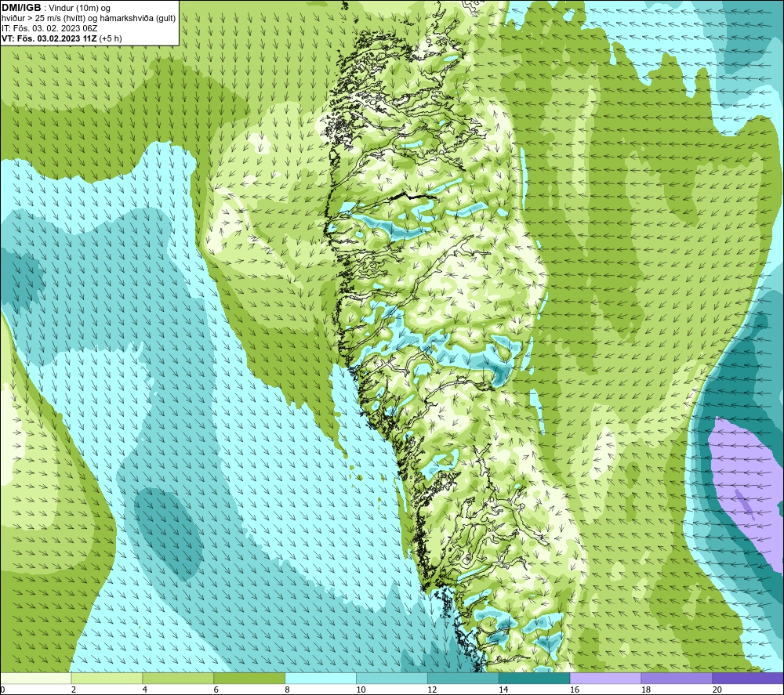Click the 4–6 m/s green legend swatch

pyautogui.click(x=178, y=678)
